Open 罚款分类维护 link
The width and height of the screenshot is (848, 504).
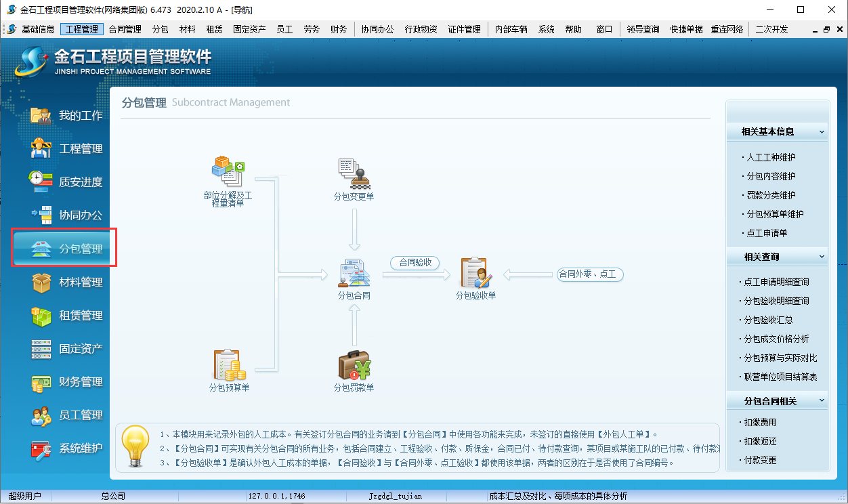point(771,195)
